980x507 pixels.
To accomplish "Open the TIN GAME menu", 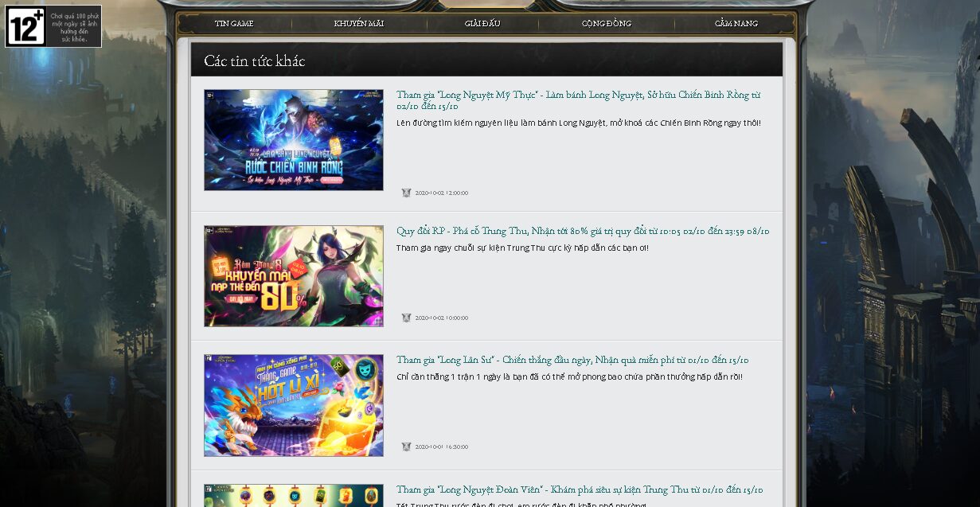I will (234, 23).
